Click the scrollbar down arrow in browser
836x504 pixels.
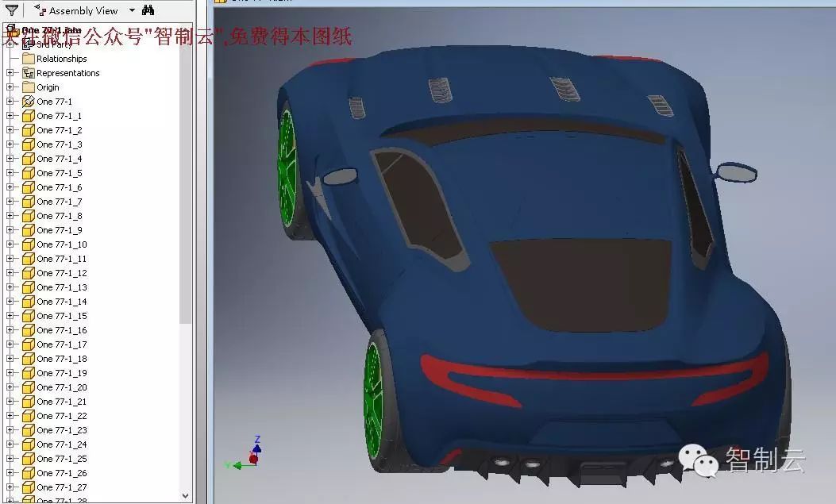point(185,495)
